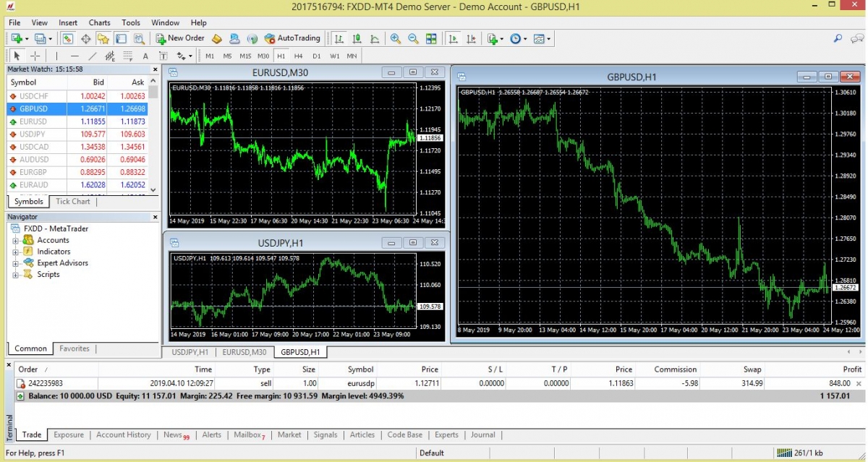Switch timeframe to W1
The height and width of the screenshot is (462, 868).
(334, 56)
